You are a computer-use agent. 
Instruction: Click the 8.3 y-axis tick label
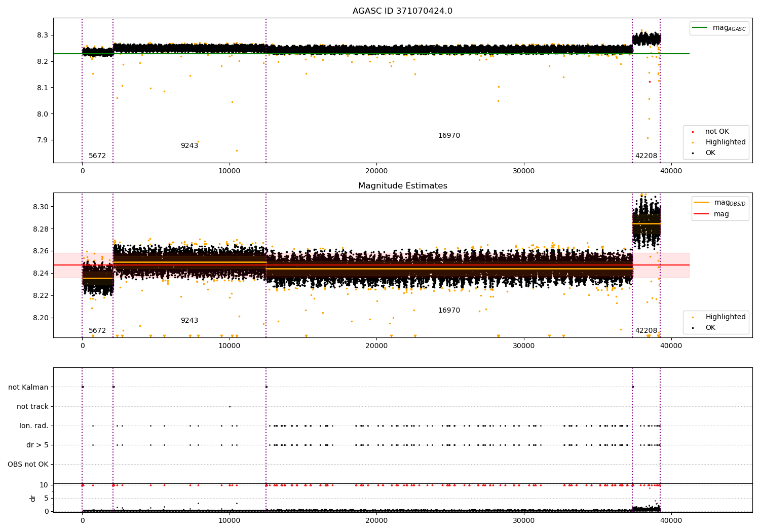pyautogui.click(x=43, y=35)
